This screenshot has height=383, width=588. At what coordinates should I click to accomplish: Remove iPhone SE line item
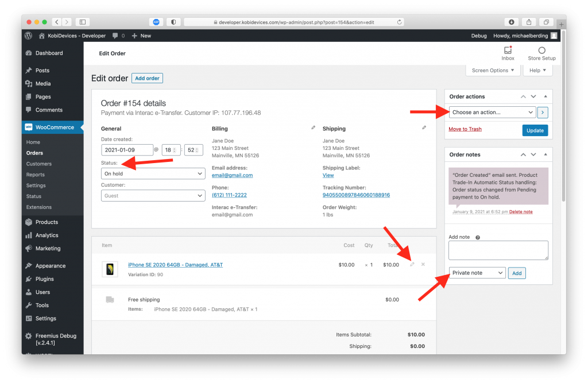click(x=423, y=265)
